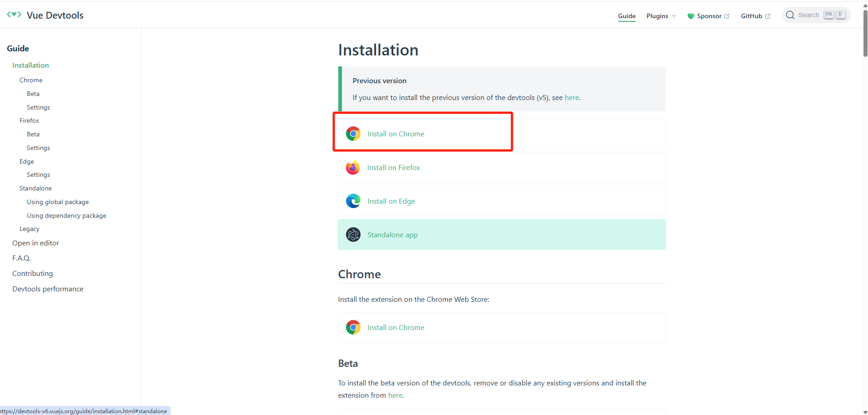Select Contributing in the sidebar
This screenshot has width=868, height=415.
[32, 273]
